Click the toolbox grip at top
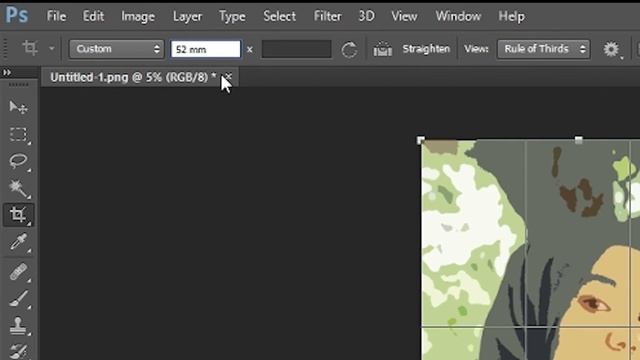 [18, 84]
